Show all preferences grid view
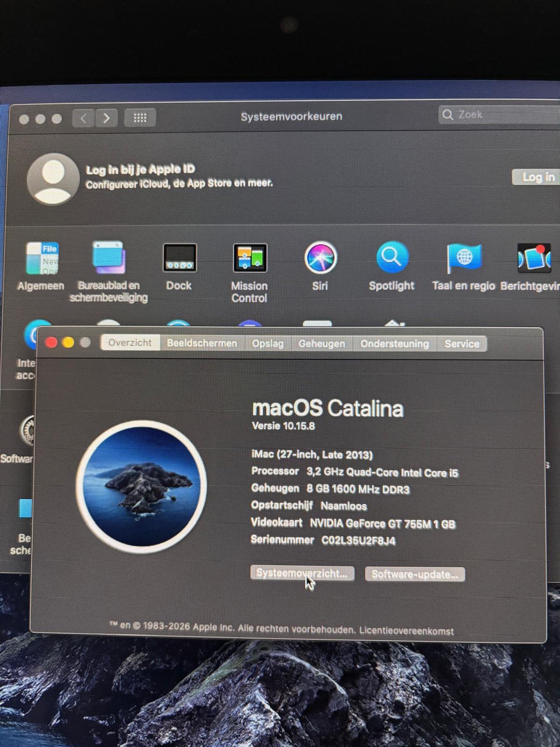 pos(140,118)
